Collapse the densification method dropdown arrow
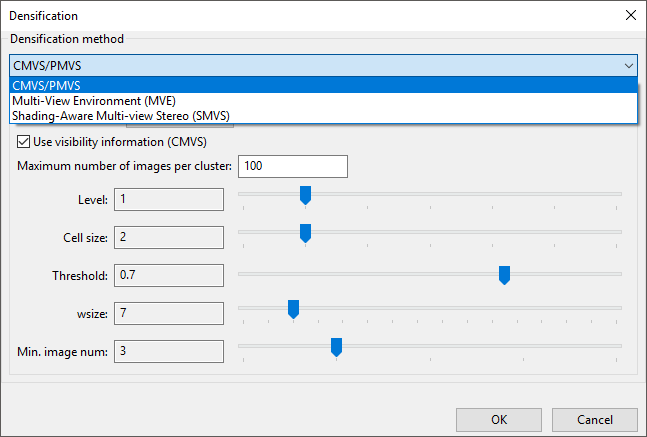 click(x=628, y=65)
